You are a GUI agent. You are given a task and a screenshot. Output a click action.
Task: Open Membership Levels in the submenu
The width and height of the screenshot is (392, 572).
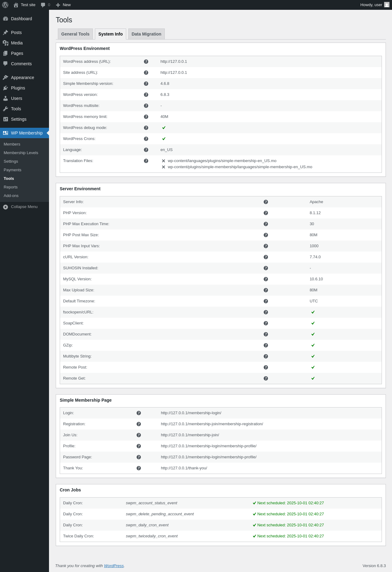click(21, 153)
